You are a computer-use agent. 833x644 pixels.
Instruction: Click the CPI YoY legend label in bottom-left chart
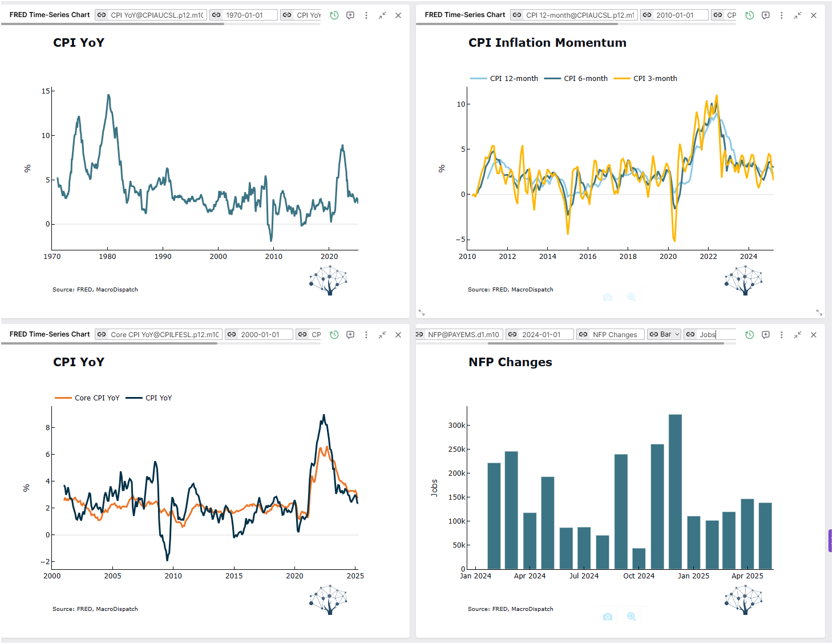pyautogui.click(x=158, y=398)
